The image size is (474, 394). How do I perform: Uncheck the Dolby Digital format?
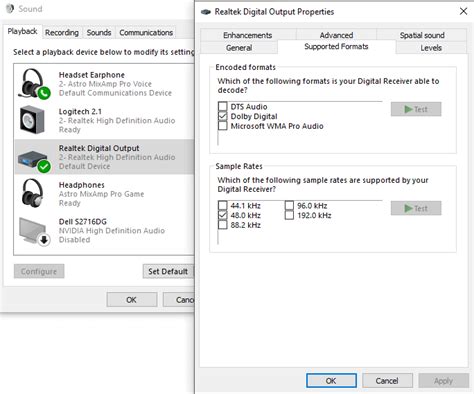tap(222, 116)
